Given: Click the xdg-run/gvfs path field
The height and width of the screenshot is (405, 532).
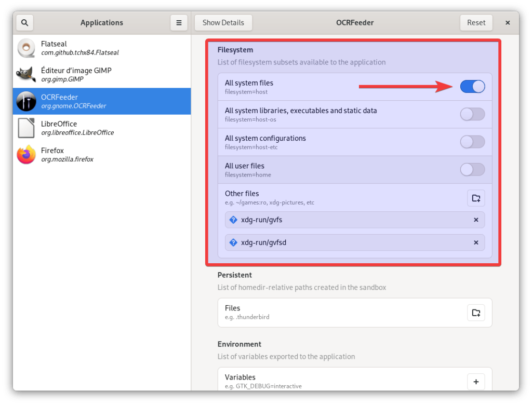Looking at the screenshot, I should coord(354,220).
